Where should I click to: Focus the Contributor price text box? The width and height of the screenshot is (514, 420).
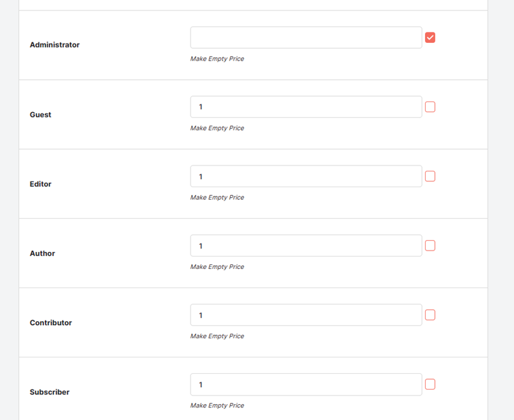tap(306, 315)
